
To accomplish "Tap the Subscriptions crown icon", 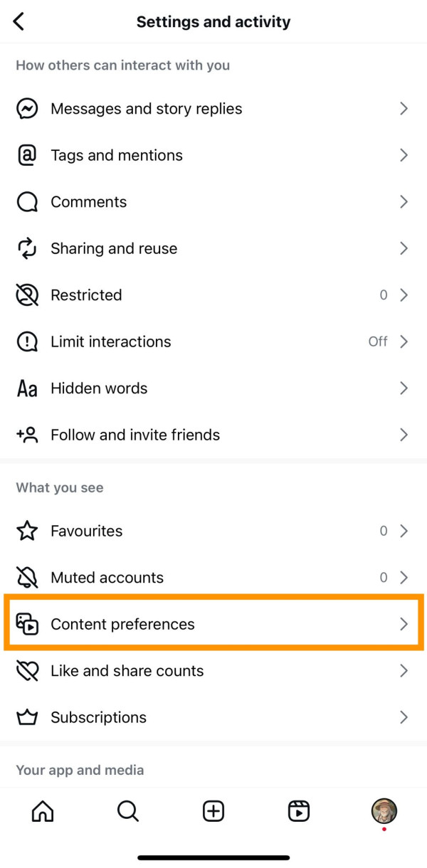I will tap(27, 717).
